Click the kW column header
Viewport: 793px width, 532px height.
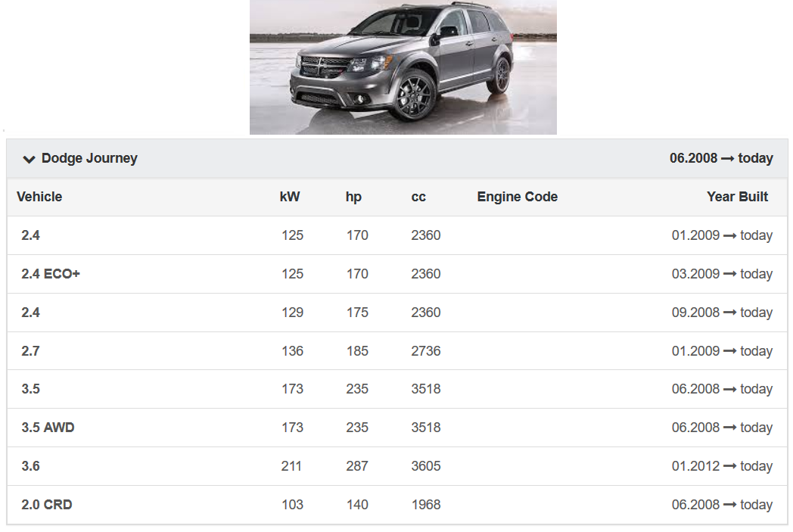290,197
